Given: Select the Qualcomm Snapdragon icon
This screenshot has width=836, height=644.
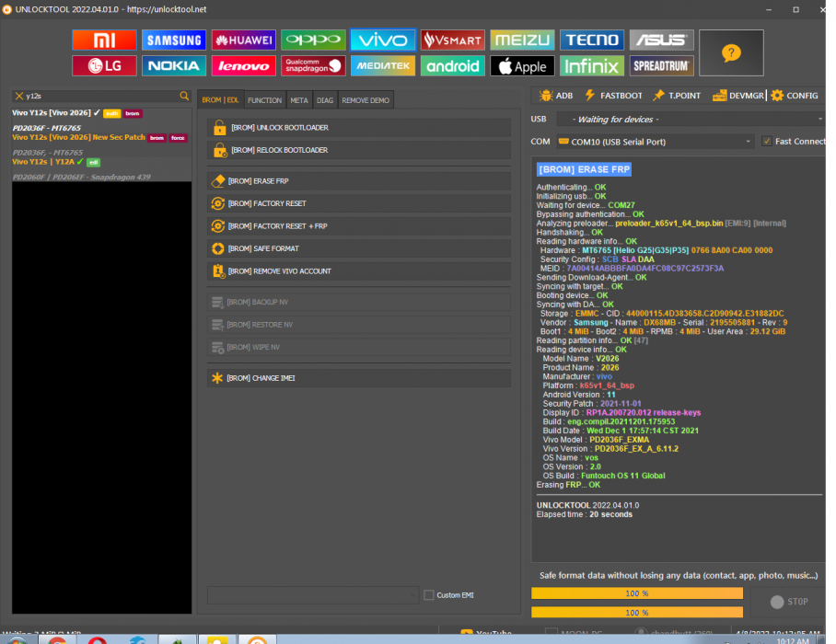Looking at the screenshot, I should click(313, 65).
